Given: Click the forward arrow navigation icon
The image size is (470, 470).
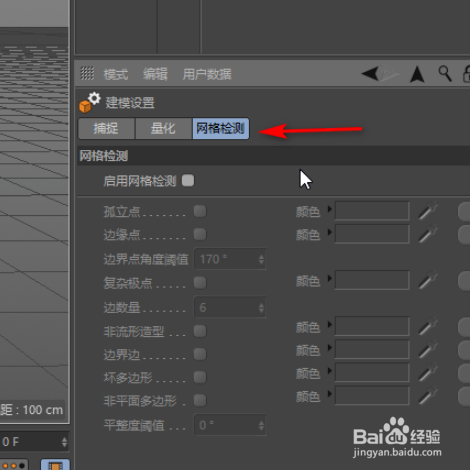Looking at the screenshot, I should [x=390, y=73].
